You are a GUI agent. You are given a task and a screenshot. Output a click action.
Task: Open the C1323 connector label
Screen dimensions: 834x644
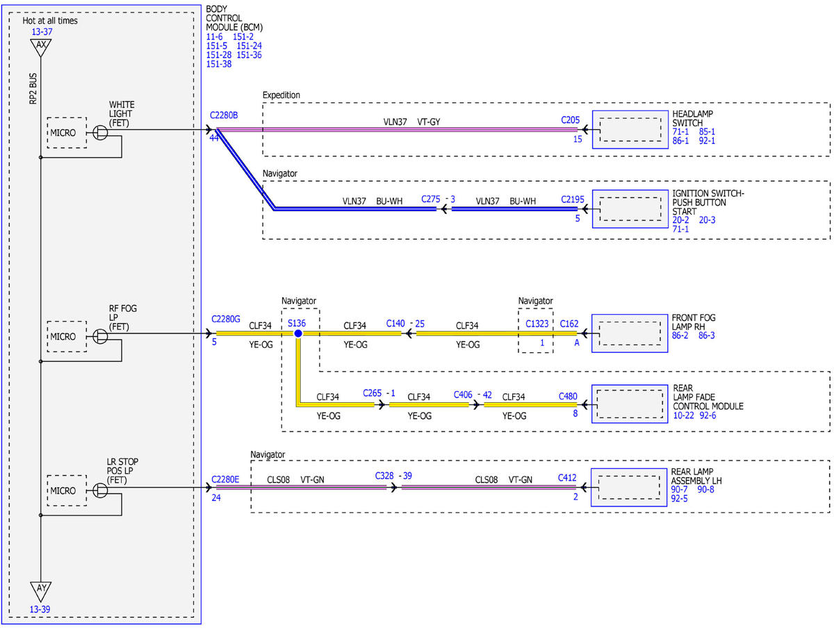pos(537,324)
